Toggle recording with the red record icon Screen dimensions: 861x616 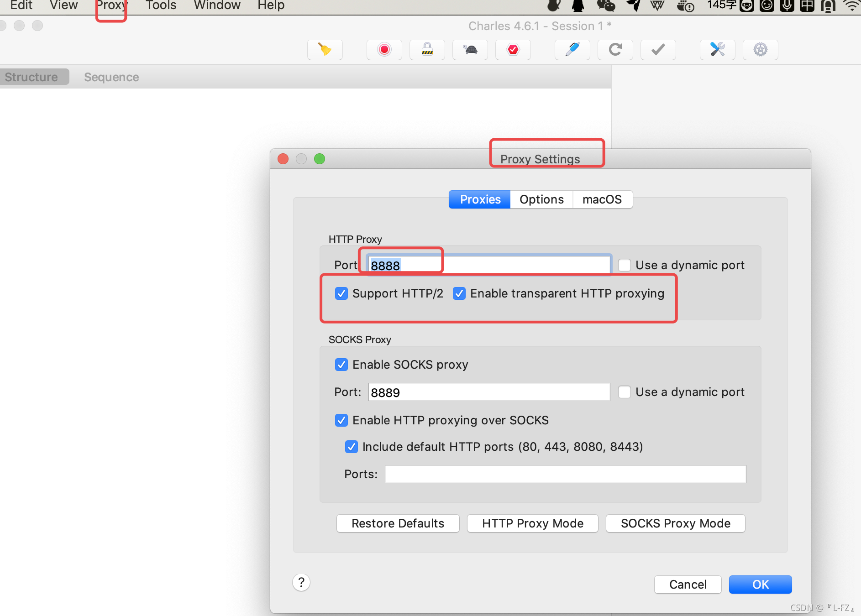384,49
